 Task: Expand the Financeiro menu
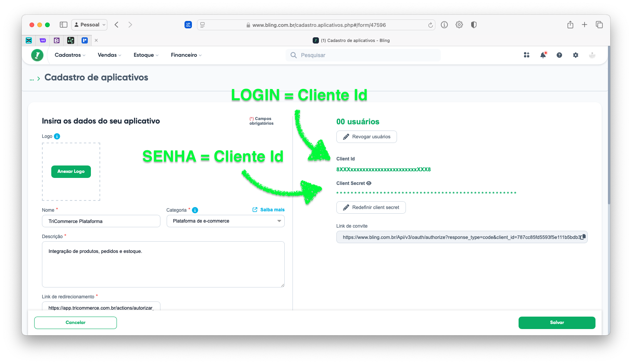point(186,55)
